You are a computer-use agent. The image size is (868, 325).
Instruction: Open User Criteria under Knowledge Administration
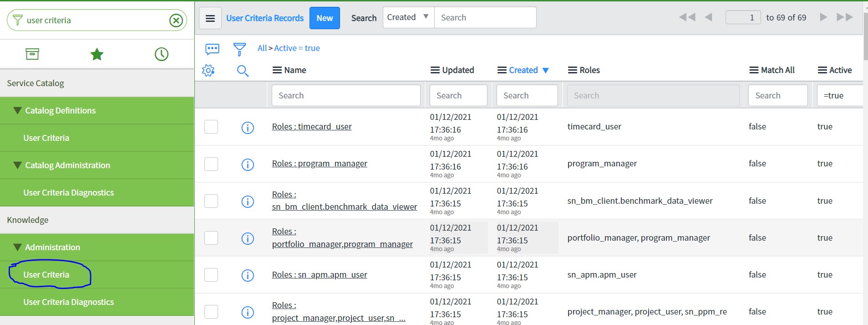(46, 275)
